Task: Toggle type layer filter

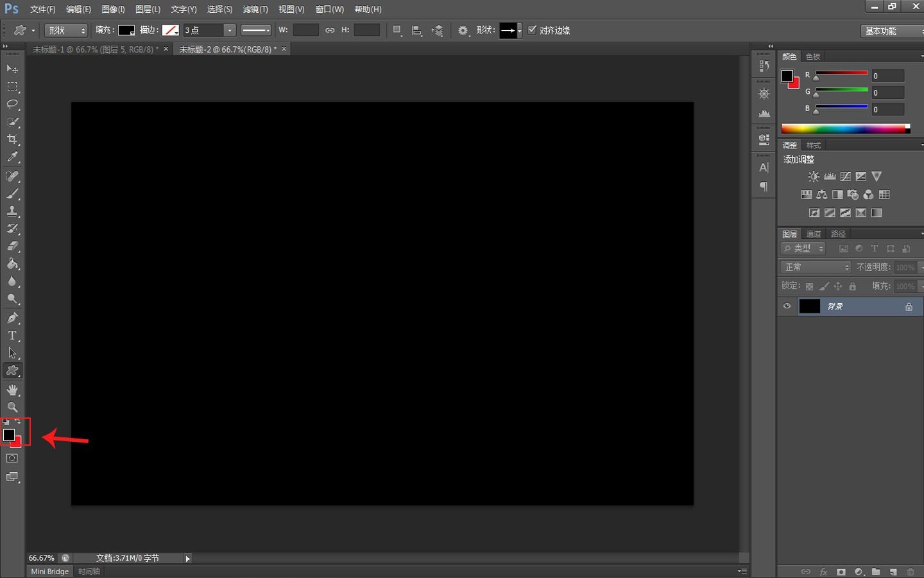Action: (x=874, y=249)
